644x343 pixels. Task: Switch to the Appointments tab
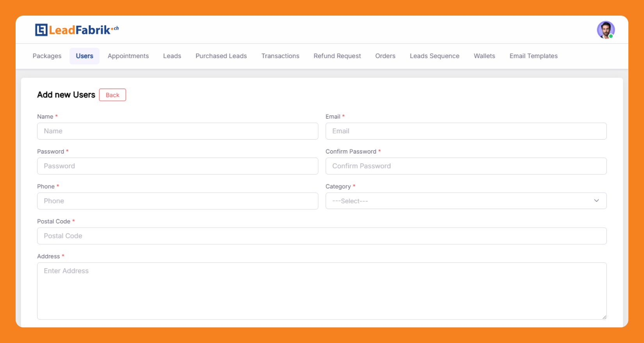(x=128, y=56)
